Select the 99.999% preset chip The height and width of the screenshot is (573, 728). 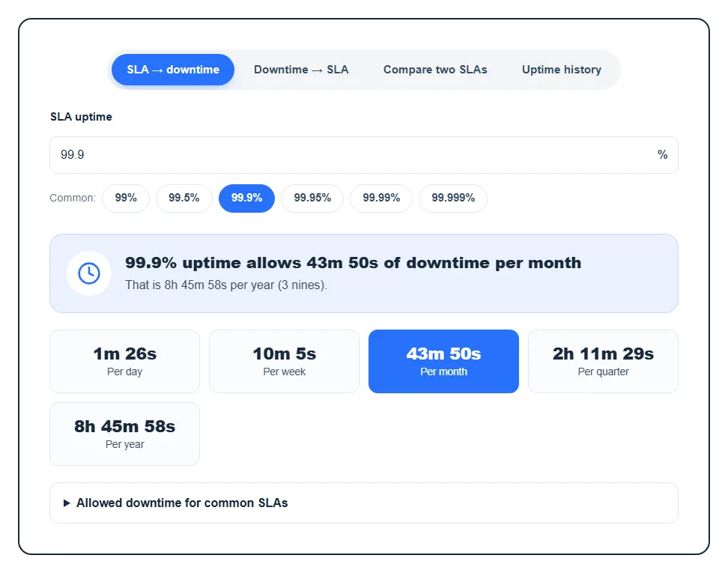pyautogui.click(x=453, y=198)
